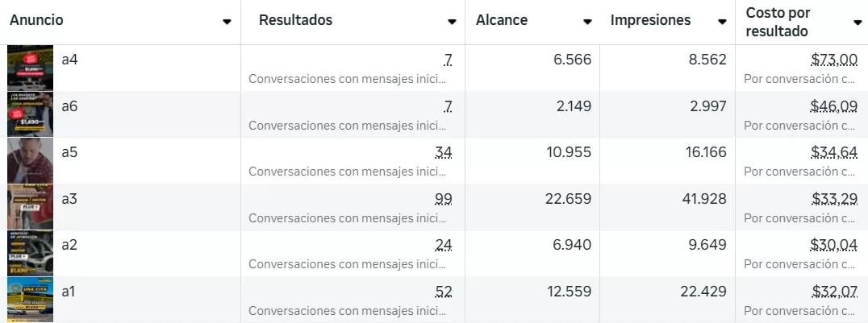
Task: Click the Anuncio column header label
Action: (36, 20)
